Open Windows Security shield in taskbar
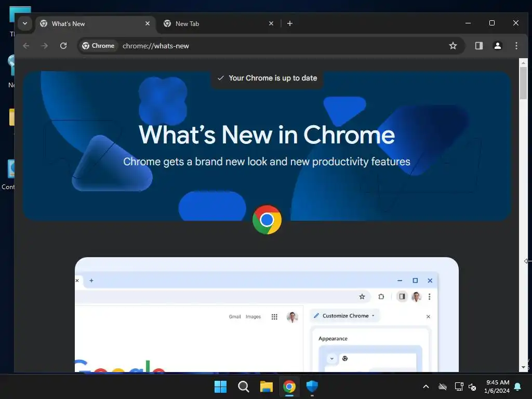Image resolution: width=532 pixels, height=399 pixels. (x=312, y=387)
